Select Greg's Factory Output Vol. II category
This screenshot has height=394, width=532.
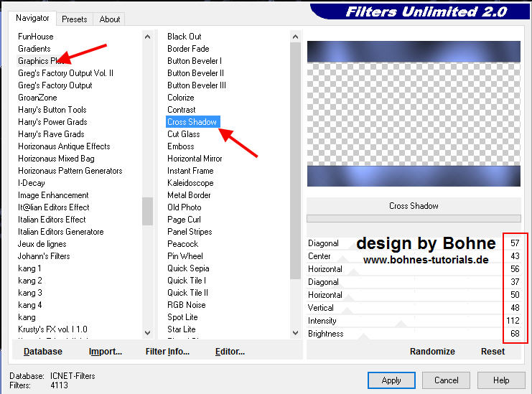(x=65, y=73)
